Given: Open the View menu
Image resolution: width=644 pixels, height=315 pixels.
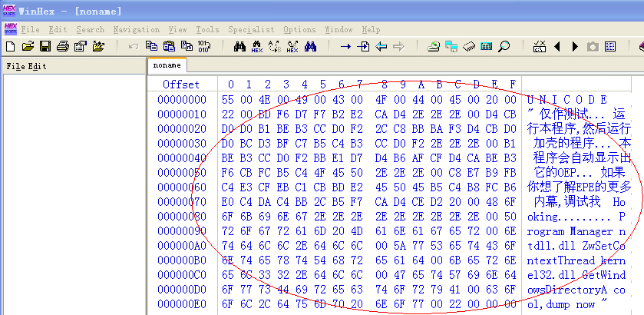Looking at the screenshot, I should tap(177, 30).
